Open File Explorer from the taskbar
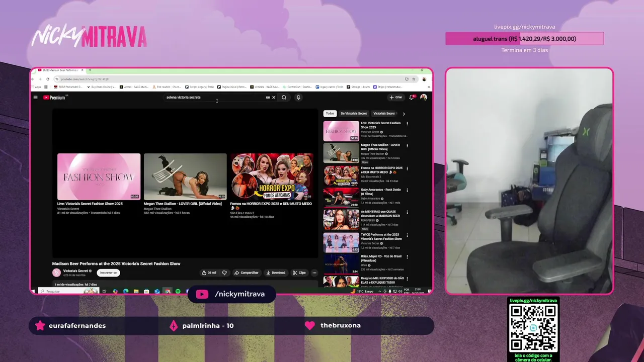The height and width of the screenshot is (362, 644). [x=136, y=291]
